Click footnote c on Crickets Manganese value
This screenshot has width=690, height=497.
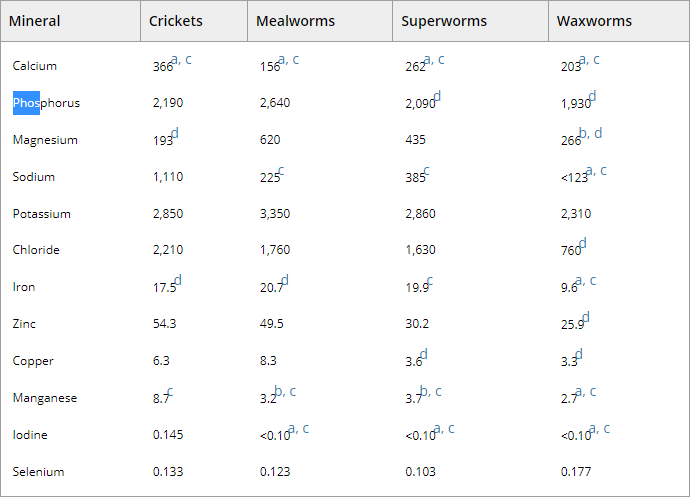[x=170, y=391]
